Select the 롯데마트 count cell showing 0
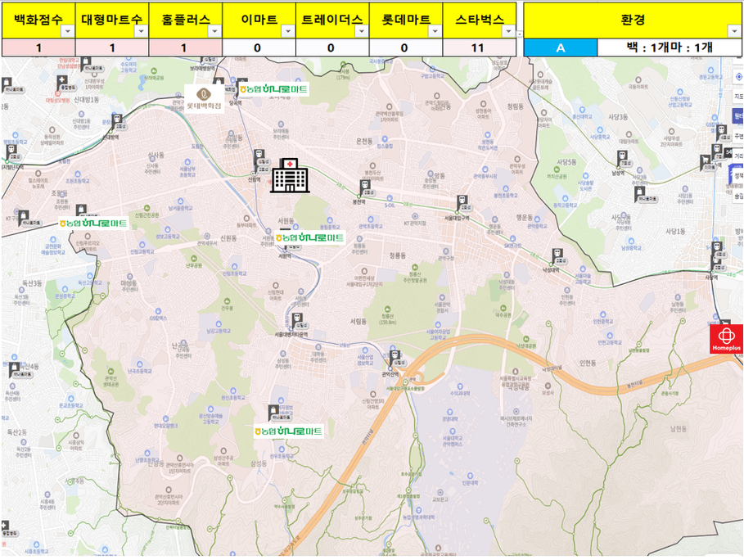 click(406, 48)
